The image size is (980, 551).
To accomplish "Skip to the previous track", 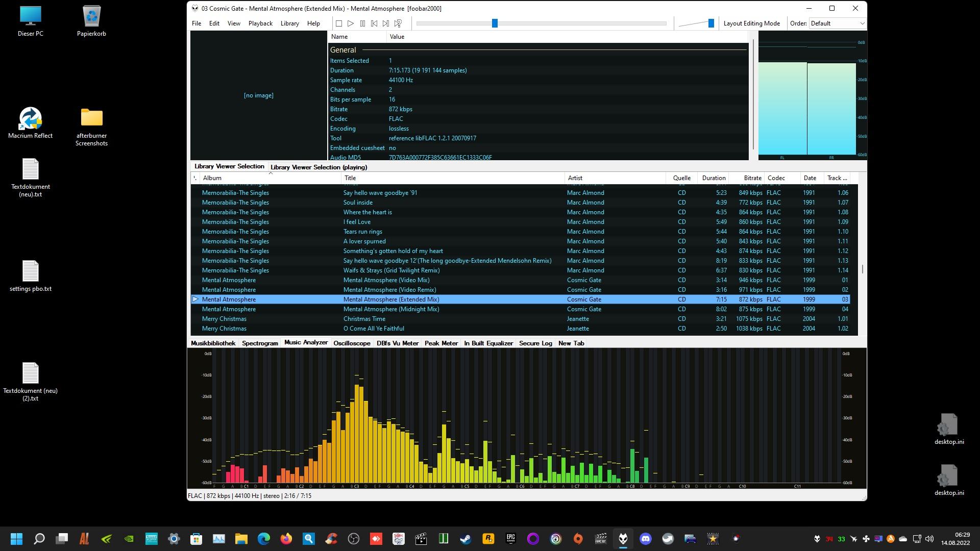I will (x=374, y=23).
